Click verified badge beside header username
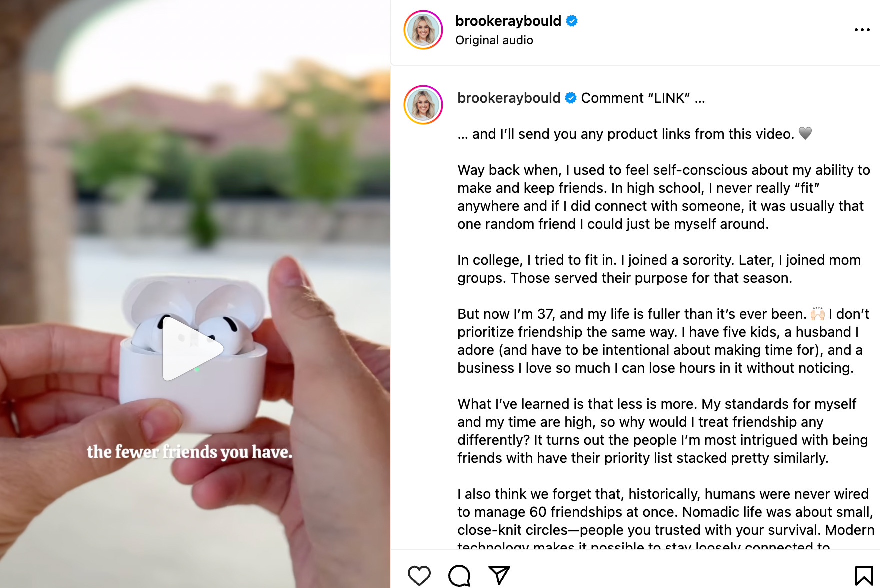880x588 pixels. pyautogui.click(x=572, y=21)
